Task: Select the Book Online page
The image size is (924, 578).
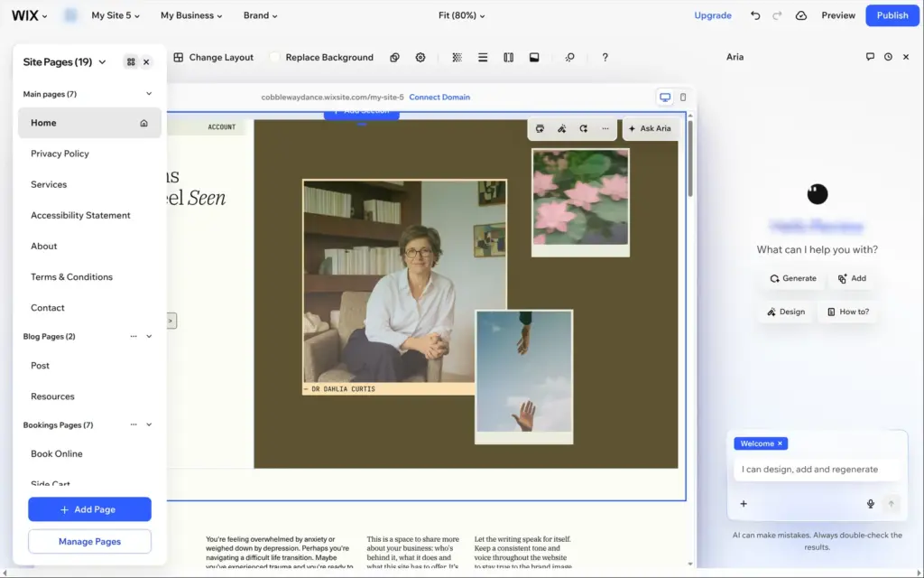Action: pyautogui.click(x=89, y=453)
